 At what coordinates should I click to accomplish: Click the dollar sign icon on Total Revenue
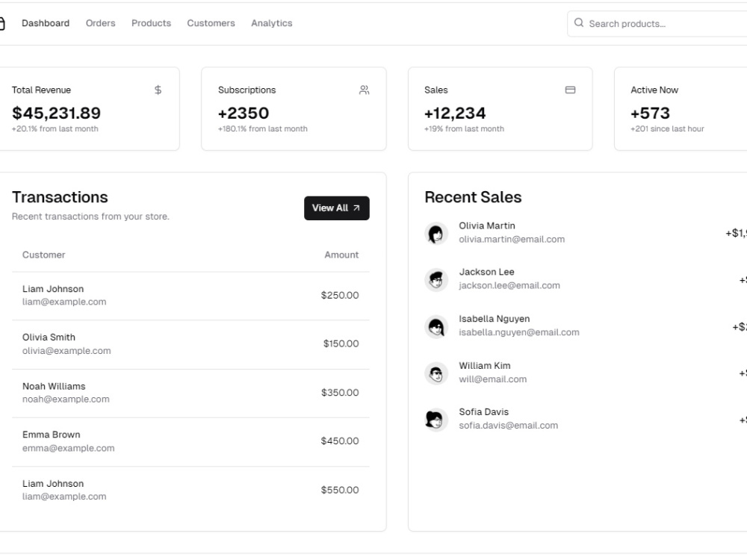tap(158, 90)
